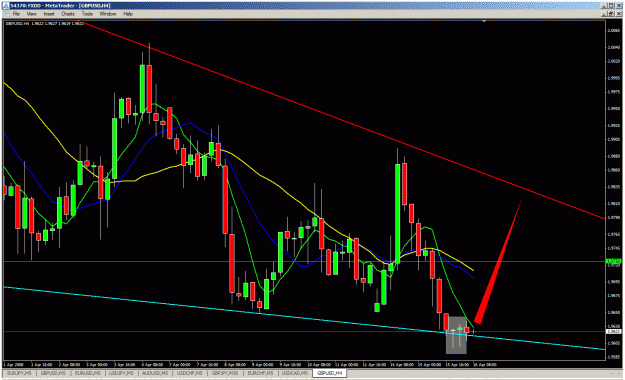Click the '16 Apr 08:00' time axis label

[x=485, y=364]
